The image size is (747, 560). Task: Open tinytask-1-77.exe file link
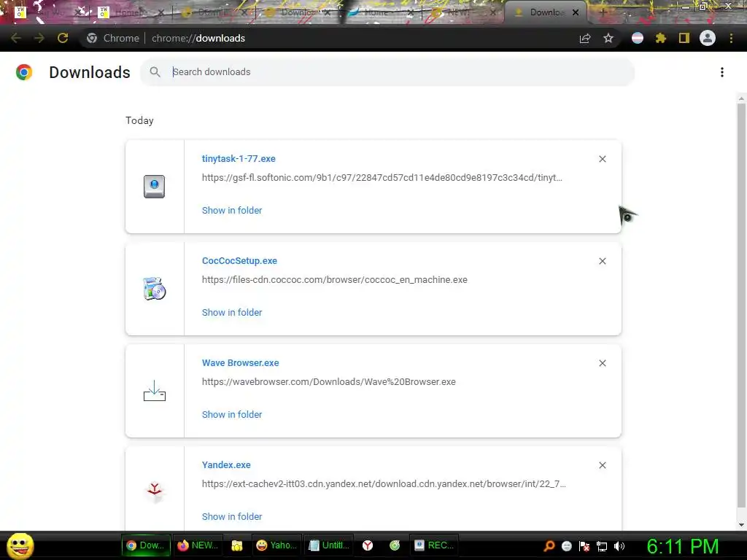click(x=239, y=158)
